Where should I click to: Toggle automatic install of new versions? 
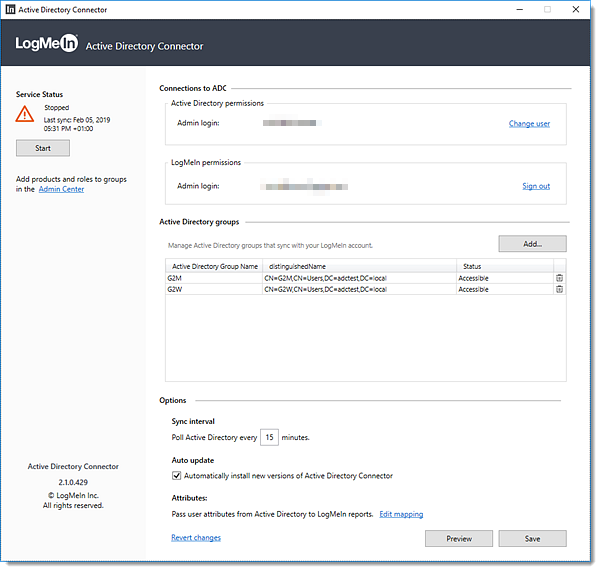tap(177, 476)
